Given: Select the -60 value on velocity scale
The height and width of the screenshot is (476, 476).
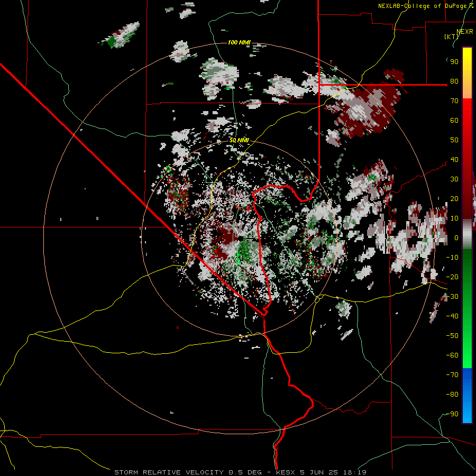Looking at the screenshot, I should (x=452, y=355).
